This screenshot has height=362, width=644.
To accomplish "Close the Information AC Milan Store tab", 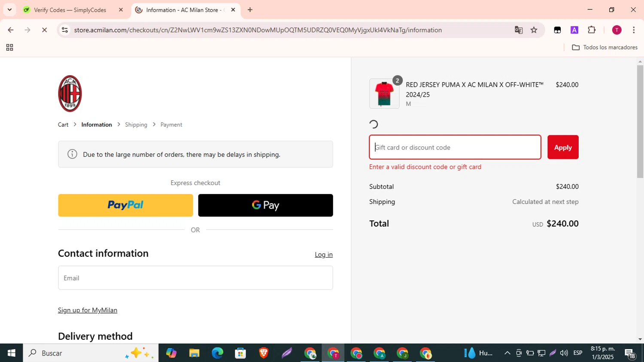I will point(233,9).
